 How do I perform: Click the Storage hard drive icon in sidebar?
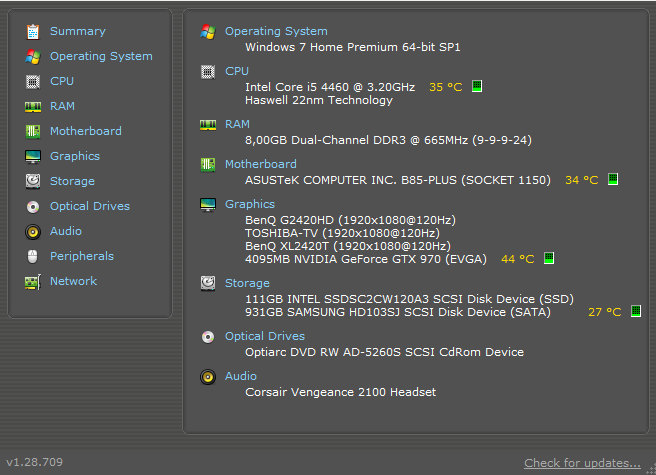click(x=33, y=181)
